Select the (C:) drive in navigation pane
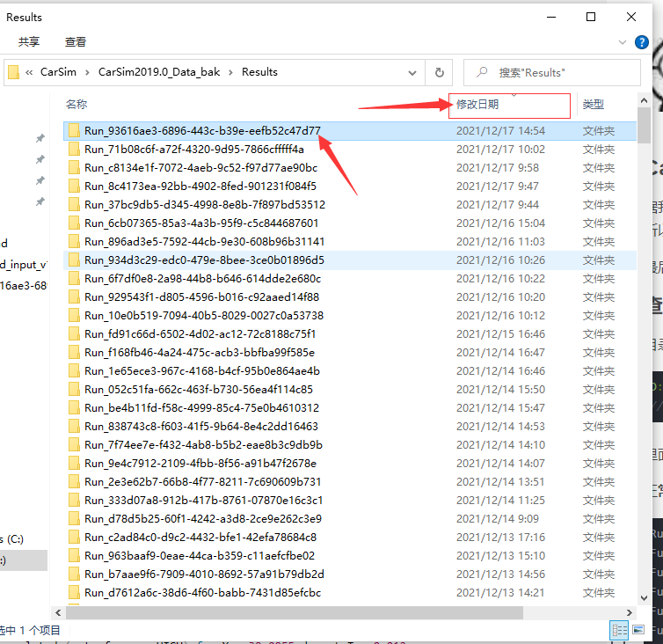663x644 pixels. tap(11, 539)
